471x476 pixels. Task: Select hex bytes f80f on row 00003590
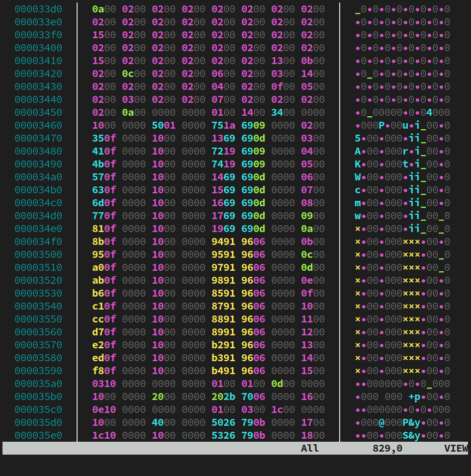(104, 371)
